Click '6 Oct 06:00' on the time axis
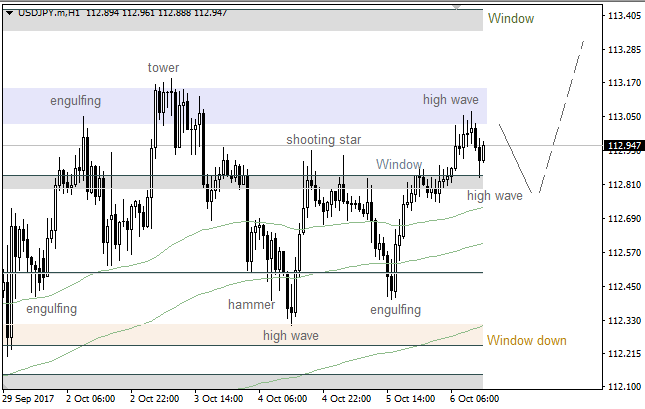The image size is (645, 409). 475,398
